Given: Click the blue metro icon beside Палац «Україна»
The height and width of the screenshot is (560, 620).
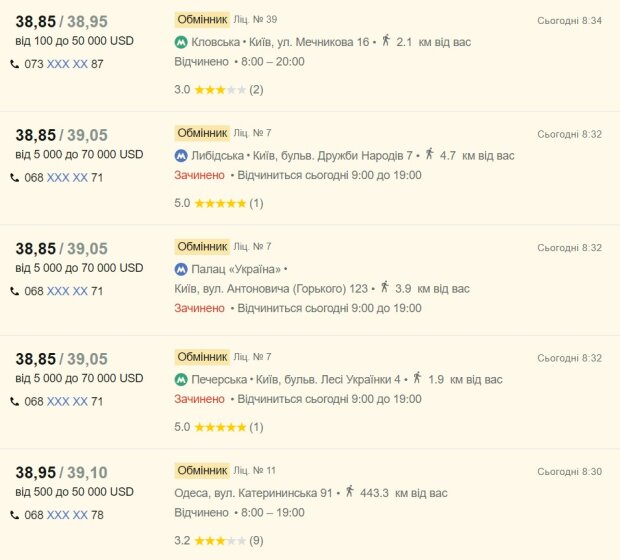Looking at the screenshot, I should 181,269.
